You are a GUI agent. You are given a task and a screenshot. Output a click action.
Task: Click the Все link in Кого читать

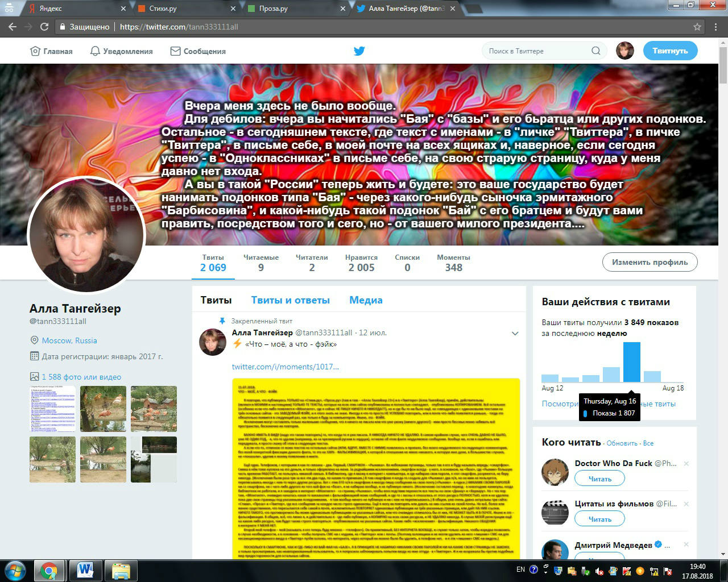pyautogui.click(x=648, y=443)
